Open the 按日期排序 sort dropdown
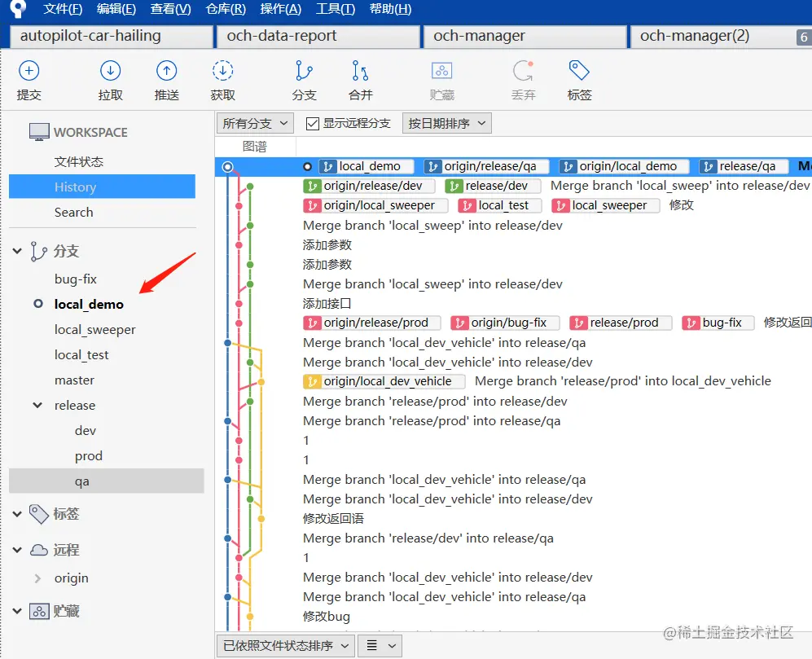This screenshot has height=659, width=812. click(x=447, y=123)
